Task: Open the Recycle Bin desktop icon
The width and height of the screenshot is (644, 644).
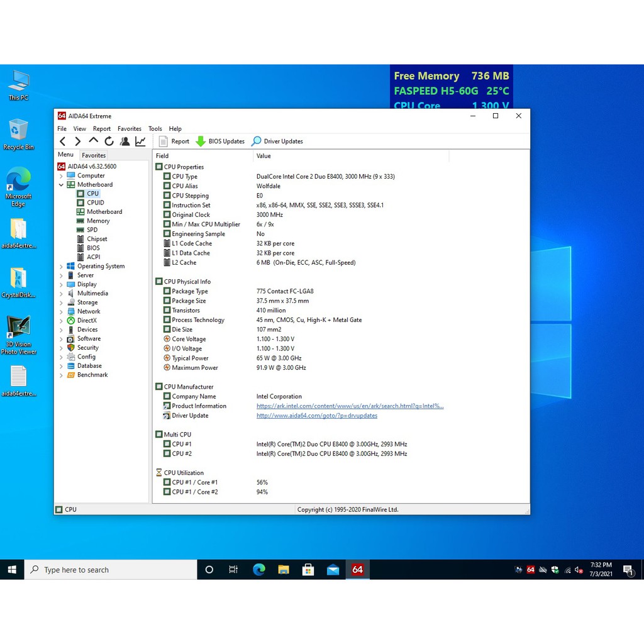Action: coord(18,135)
